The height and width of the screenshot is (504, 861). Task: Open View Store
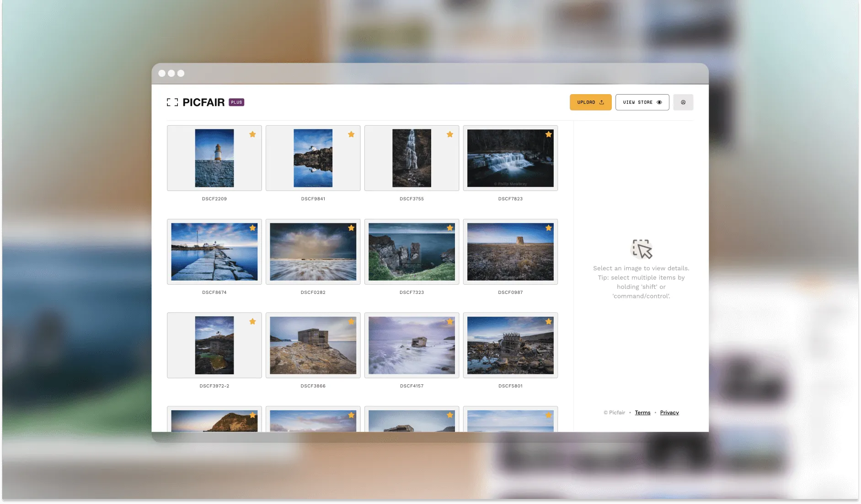[642, 102]
